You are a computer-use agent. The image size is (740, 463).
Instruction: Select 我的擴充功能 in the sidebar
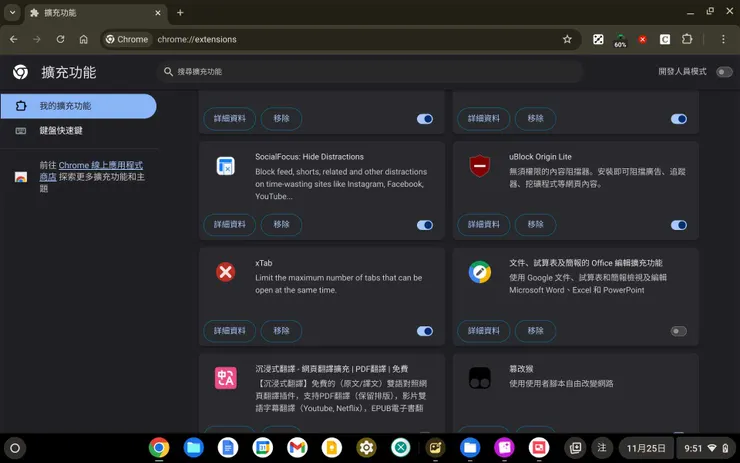click(78, 106)
